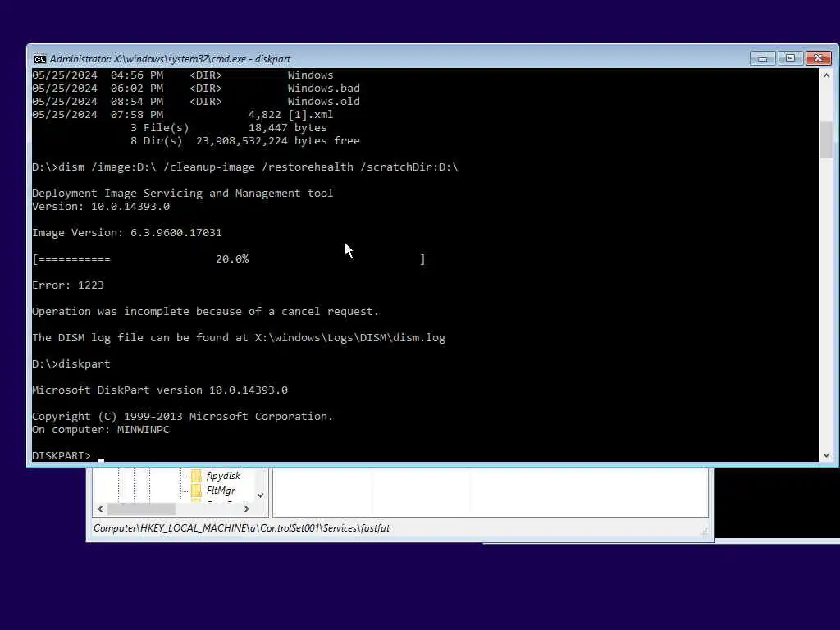Screen dimensions: 840x630
Task: Close the Administrator cmd.exe window
Action: click(x=818, y=58)
